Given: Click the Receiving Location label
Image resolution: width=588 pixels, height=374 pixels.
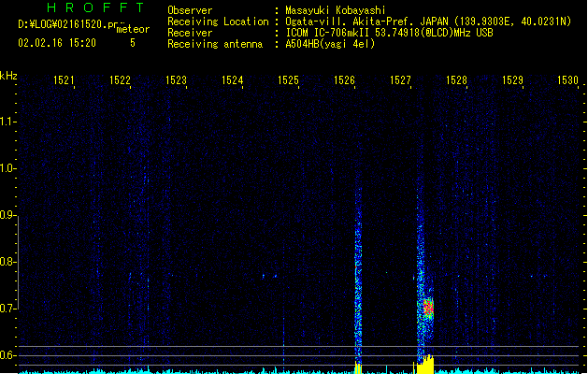Looking at the screenshot, I should [x=218, y=22].
